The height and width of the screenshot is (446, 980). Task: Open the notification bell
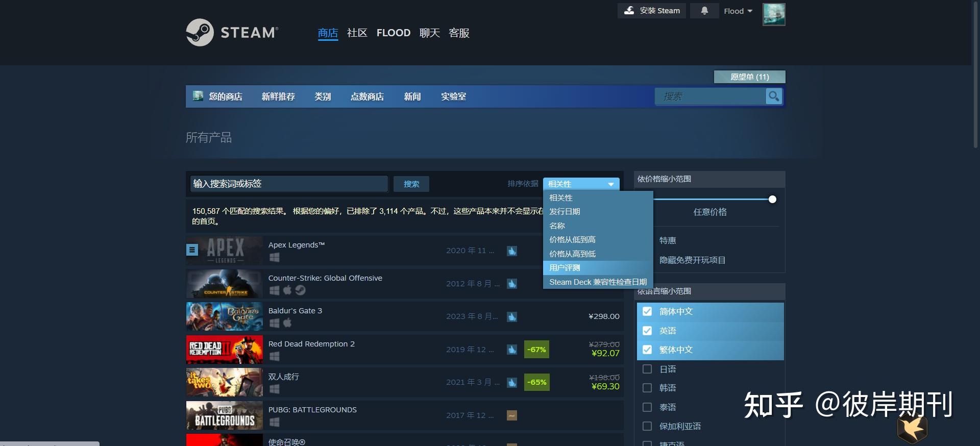704,11
